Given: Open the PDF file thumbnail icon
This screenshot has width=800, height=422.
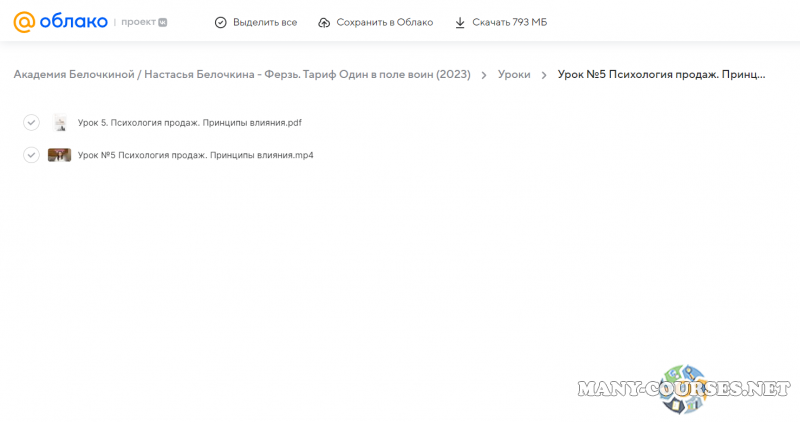Looking at the screenshot, I should coord(60,123).
